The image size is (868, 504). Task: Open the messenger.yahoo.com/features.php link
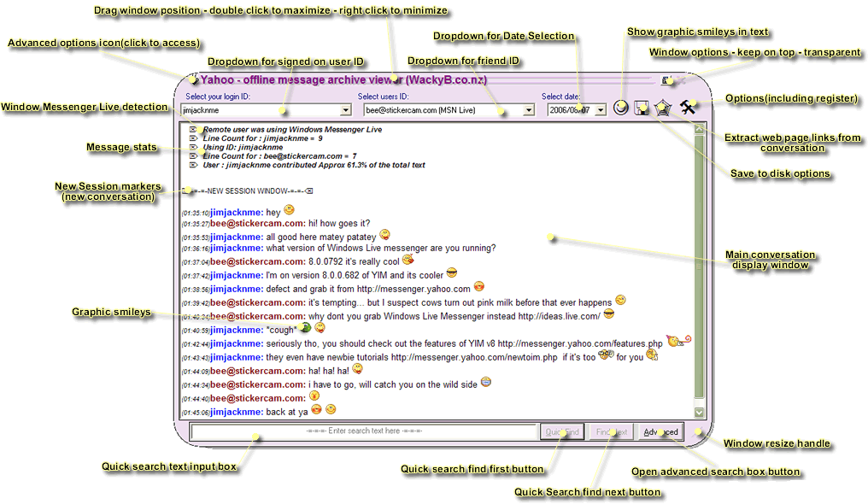pyautogui.click(x=580, y=343)
